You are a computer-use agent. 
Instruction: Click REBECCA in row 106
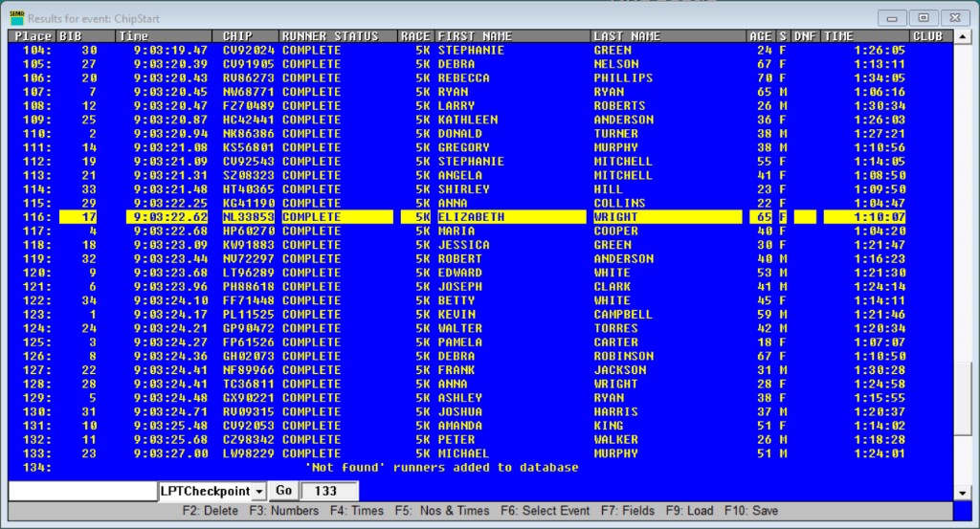tap(464, 77)
